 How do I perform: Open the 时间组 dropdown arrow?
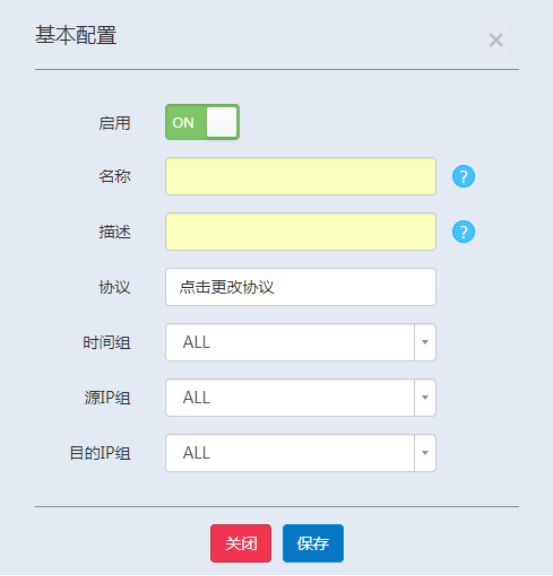425,342
